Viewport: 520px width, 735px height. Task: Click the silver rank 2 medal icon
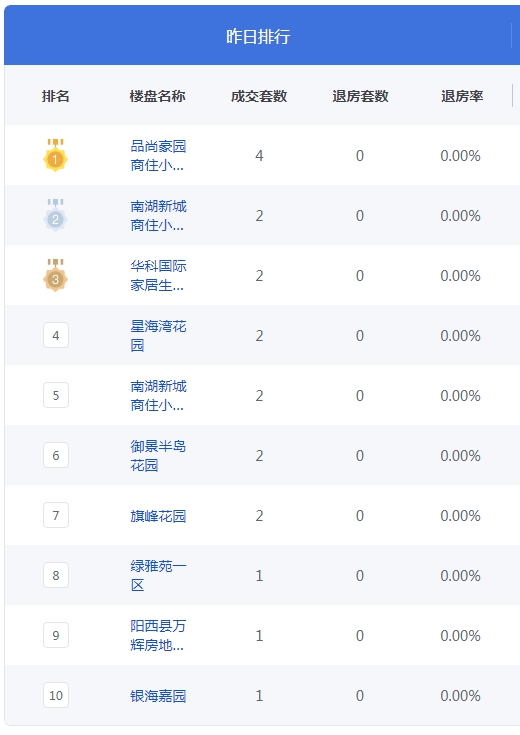(x=55, y=215)
